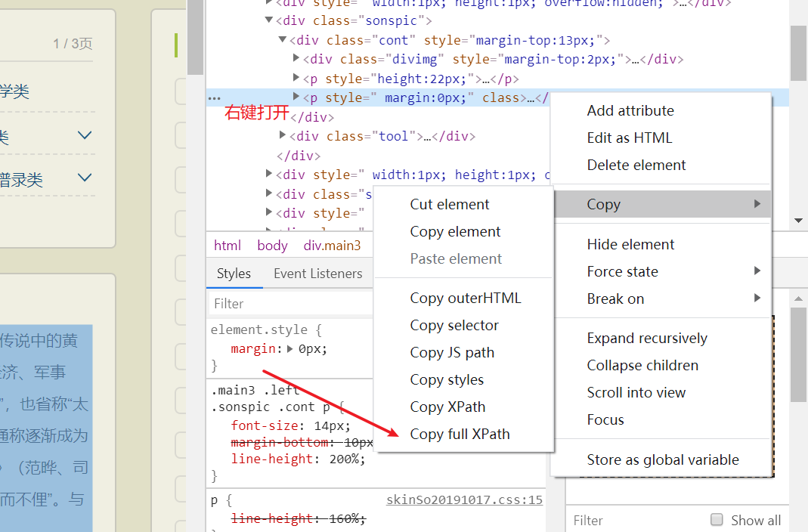Expand the div class divimg node

(x=296, y=58)
